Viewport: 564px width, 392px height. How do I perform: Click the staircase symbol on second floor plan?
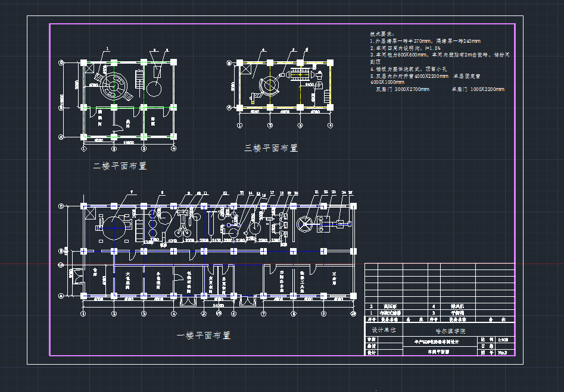(x=139, y=80)
